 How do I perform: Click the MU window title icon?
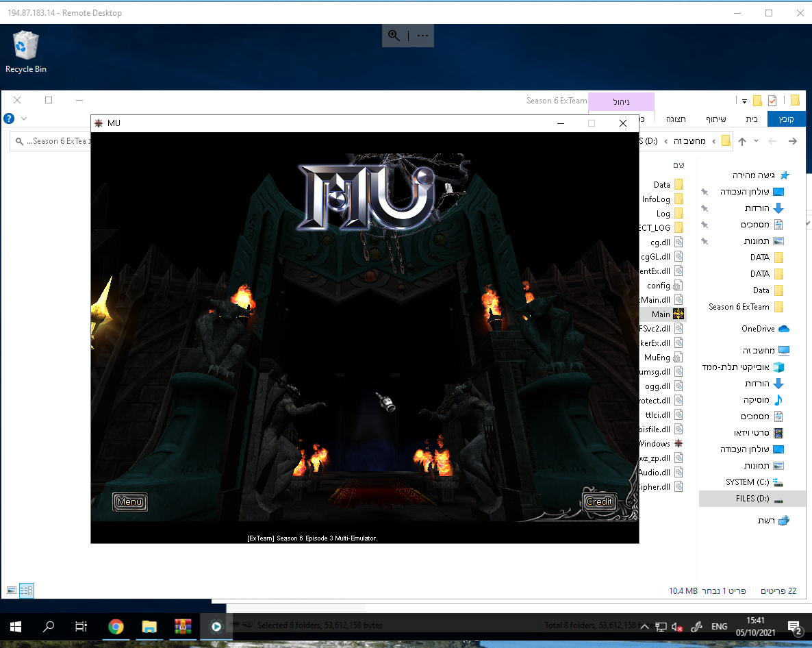(x=99, y=123)
